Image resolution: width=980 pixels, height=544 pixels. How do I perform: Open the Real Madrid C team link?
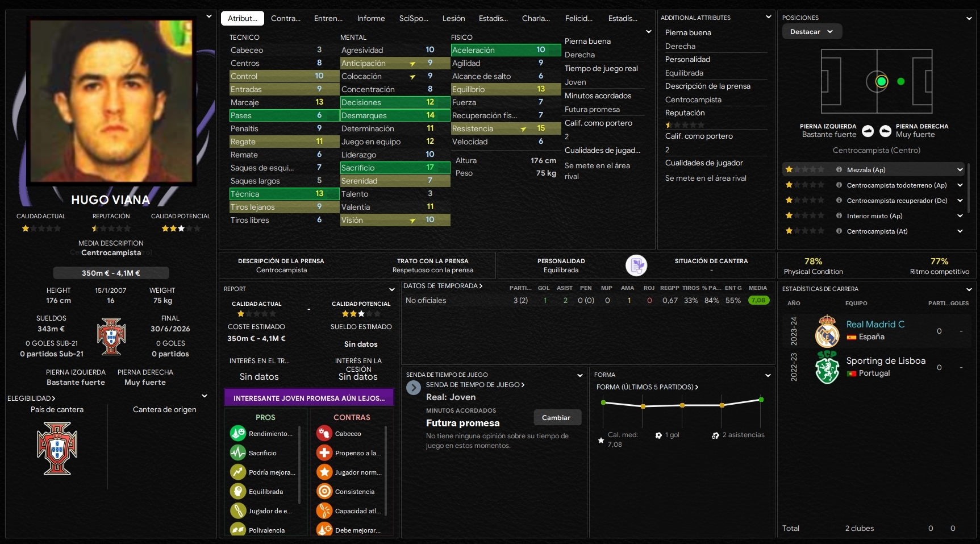pos(875,325)
